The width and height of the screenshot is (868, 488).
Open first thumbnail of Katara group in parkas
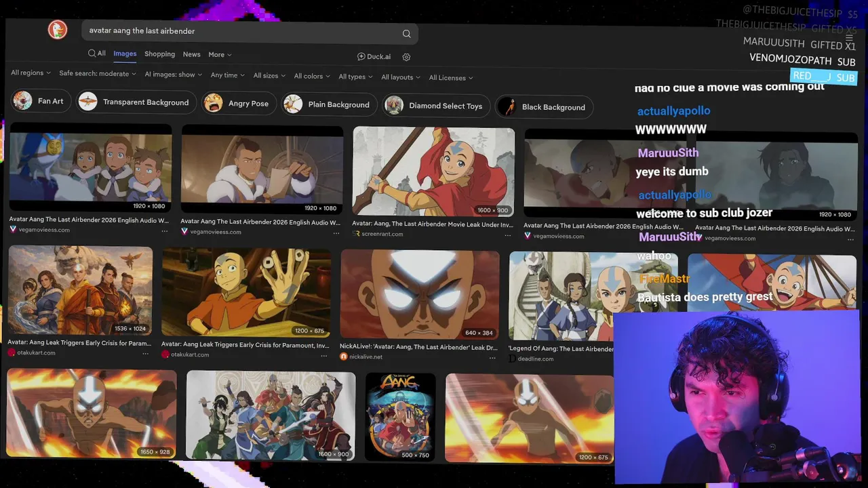click(x=90, y=167)
